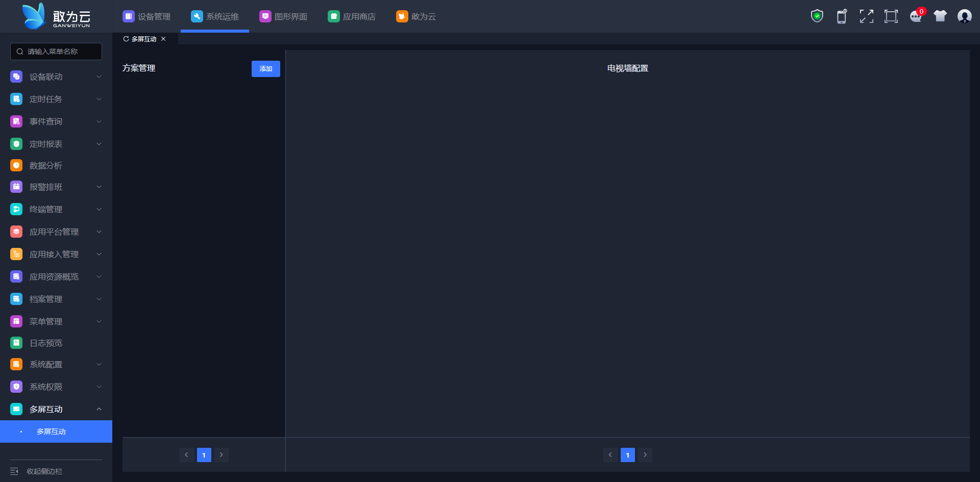
Task: Select page 1 in 方案管理 pagination
Action: pos(204,455)
